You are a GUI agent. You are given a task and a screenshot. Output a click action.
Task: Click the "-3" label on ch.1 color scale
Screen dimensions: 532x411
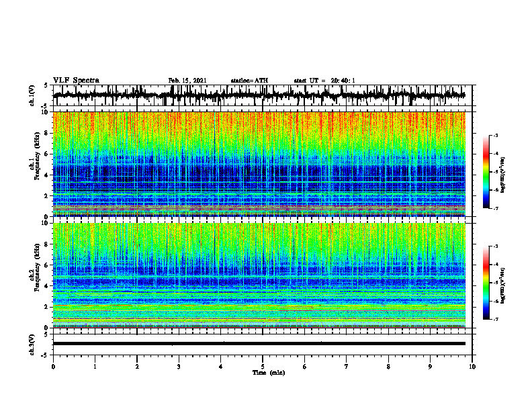coord(496,135)
